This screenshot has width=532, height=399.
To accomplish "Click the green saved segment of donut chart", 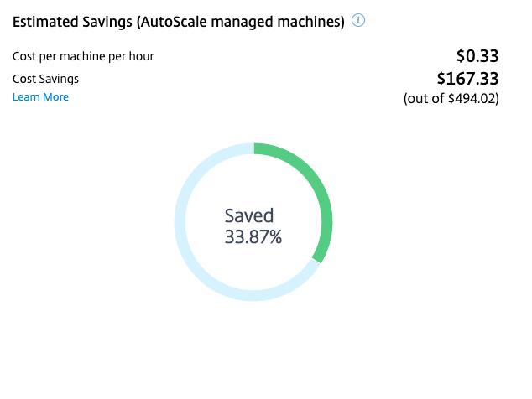I will [x=317, y=189].
